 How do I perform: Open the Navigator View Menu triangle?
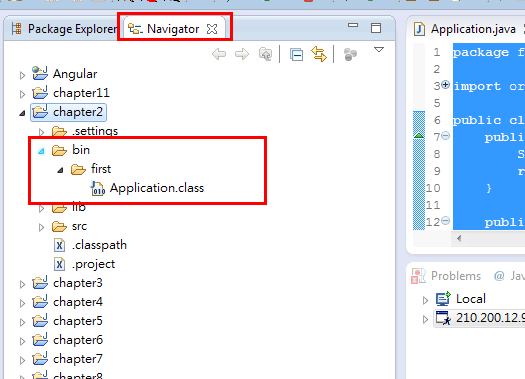(379, 50)
